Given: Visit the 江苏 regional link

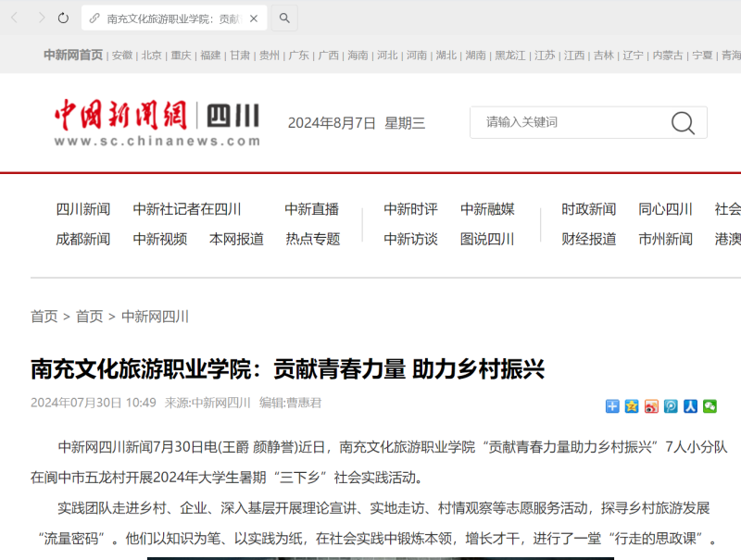Looking at the screenshot, I should (x=545, y=56).
